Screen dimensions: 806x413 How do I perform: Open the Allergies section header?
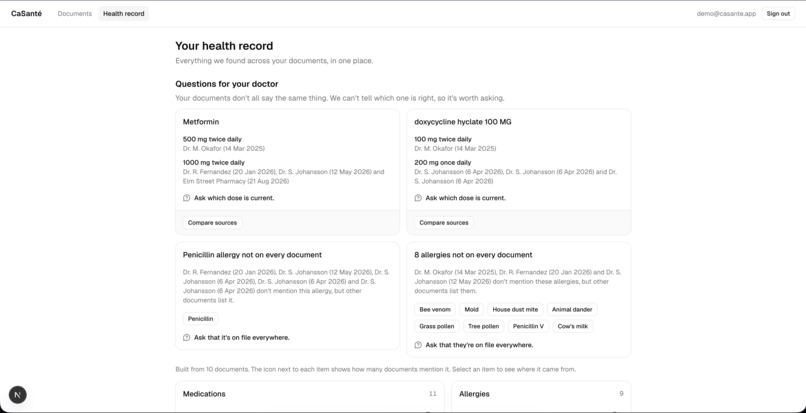(541, 394)
